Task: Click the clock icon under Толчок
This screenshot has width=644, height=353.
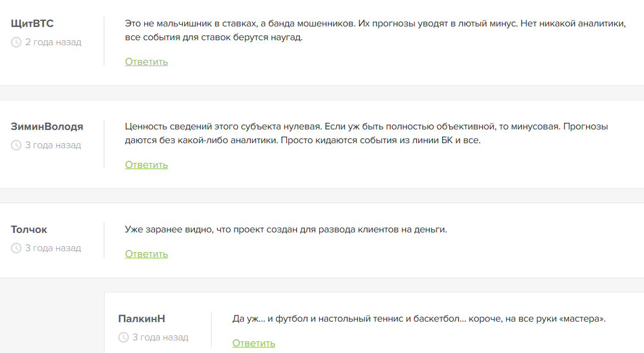Action: [x=16, y=248]
